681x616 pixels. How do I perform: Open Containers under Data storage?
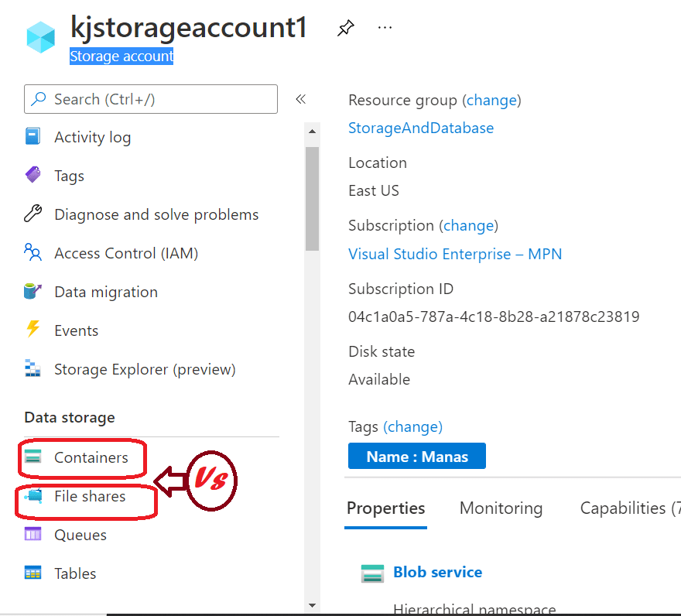coord(91,457)
